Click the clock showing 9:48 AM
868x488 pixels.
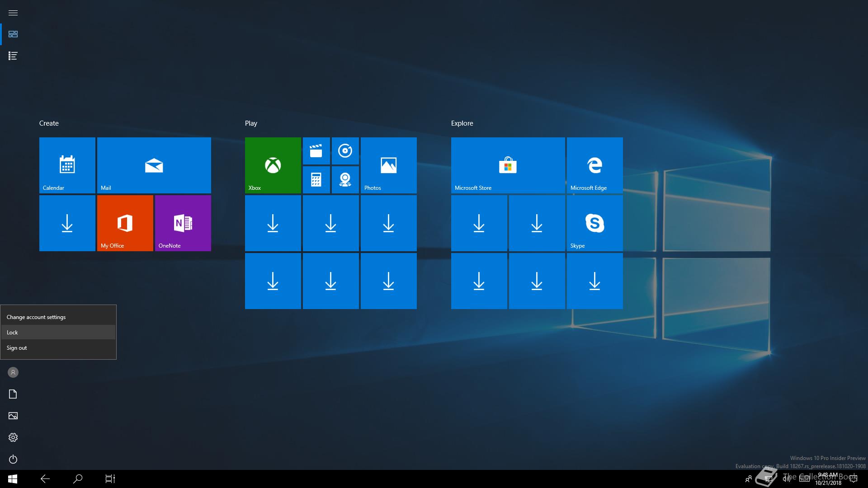(x=828, y=479)
